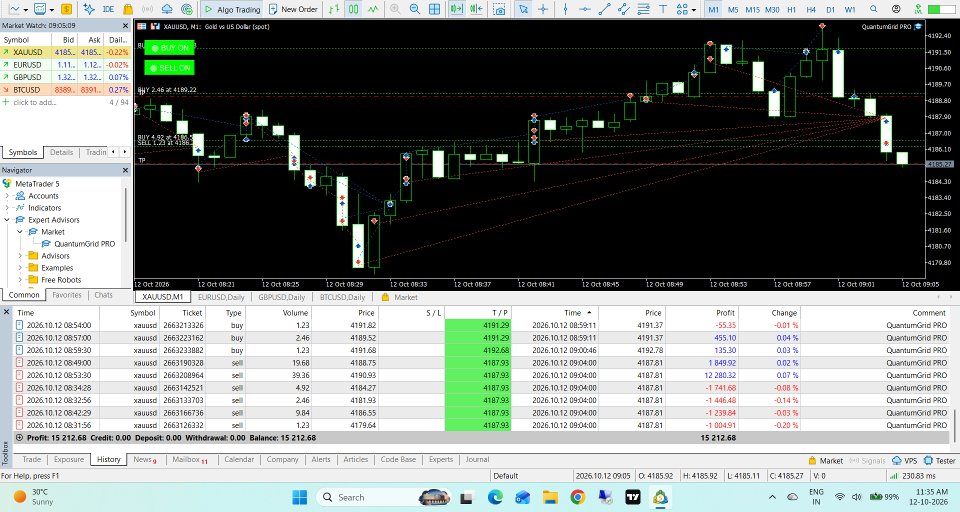Image resolution: width=960 pixels, height=512 pixels.
Task: Select the Fibonacci retracement tool
Action: (643, 9)
